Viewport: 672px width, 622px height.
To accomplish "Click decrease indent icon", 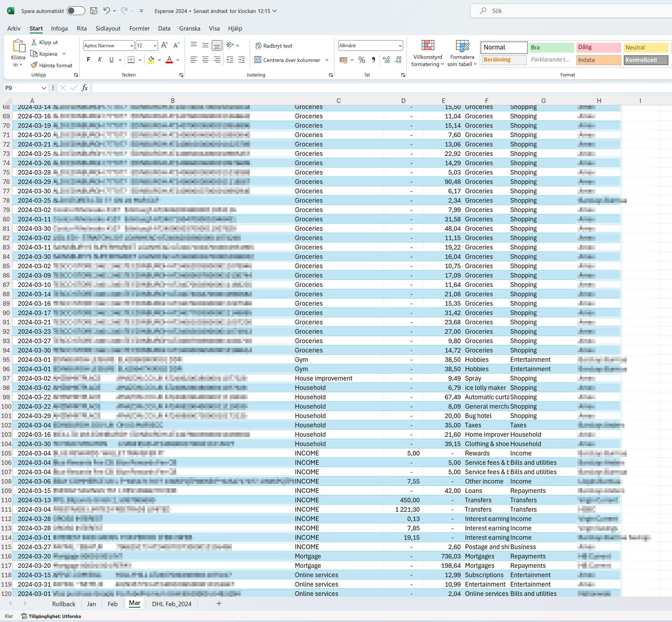I will click(x=230, y=60).
